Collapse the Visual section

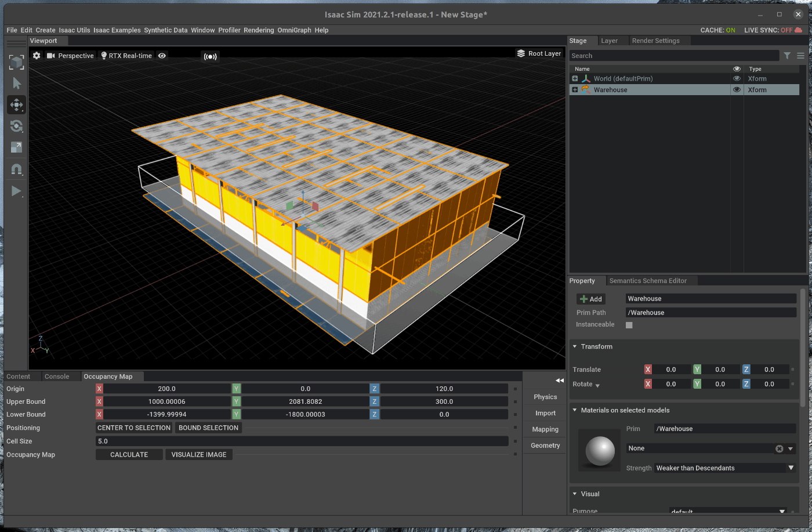[575, 494]
